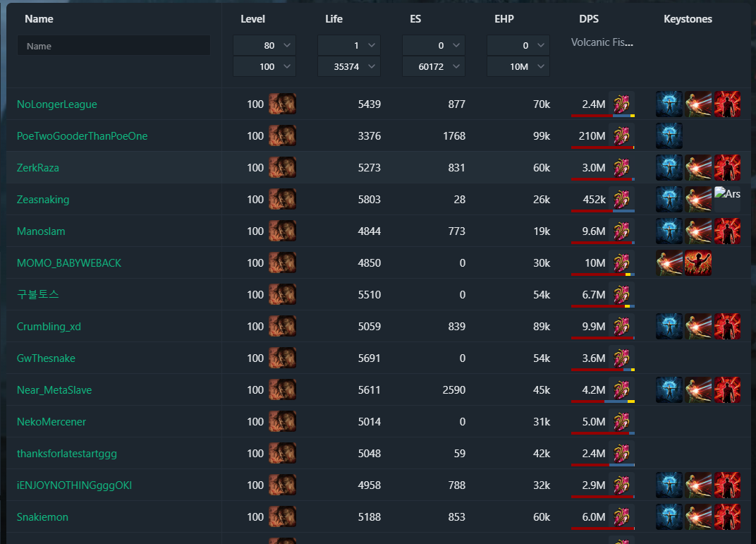756x544 pixels.
Task: Open Near_MetaSlave character link
Action: (54, 390)
